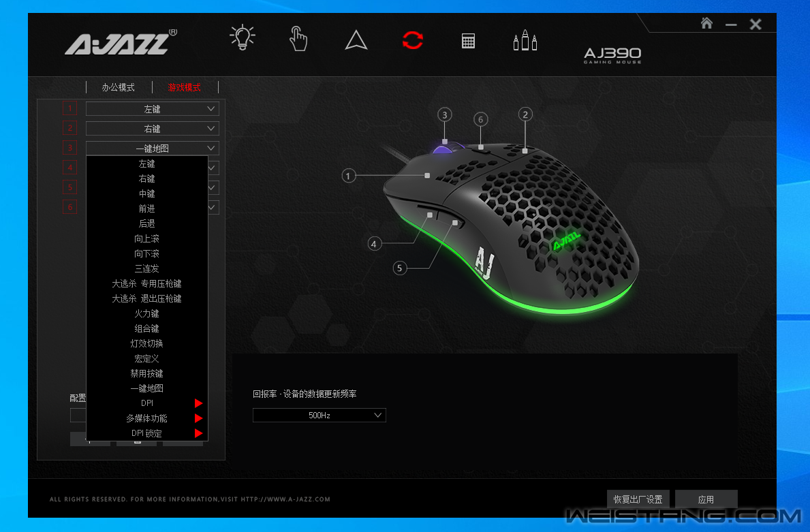Select red button number 4 box
The image size is (810, 532).
pyautogui.click(x=69, y=168)
